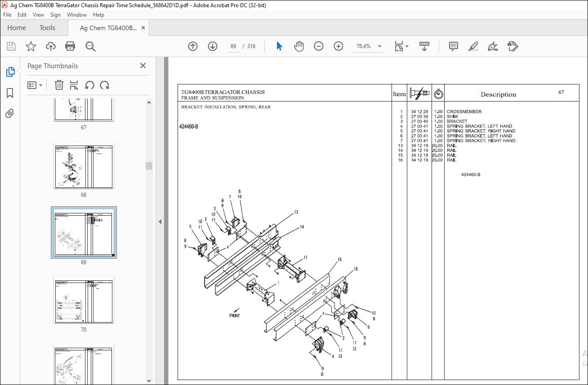Rotate pages counterclockwise
The height and width of the screenshot is (385, 588).
pos(89,85)
